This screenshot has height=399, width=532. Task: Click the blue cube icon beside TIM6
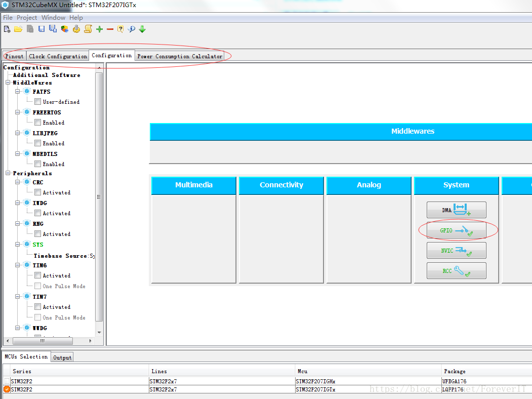tap(27, 265)
